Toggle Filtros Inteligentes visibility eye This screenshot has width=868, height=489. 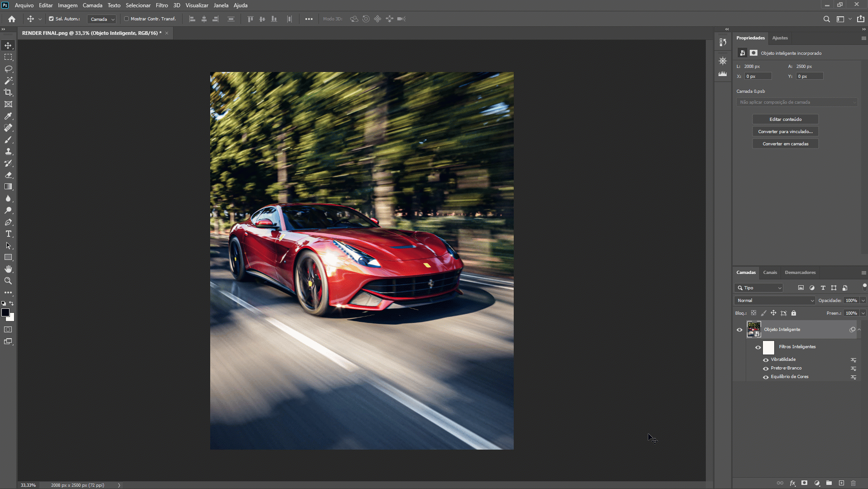click(x=758, y=347)
